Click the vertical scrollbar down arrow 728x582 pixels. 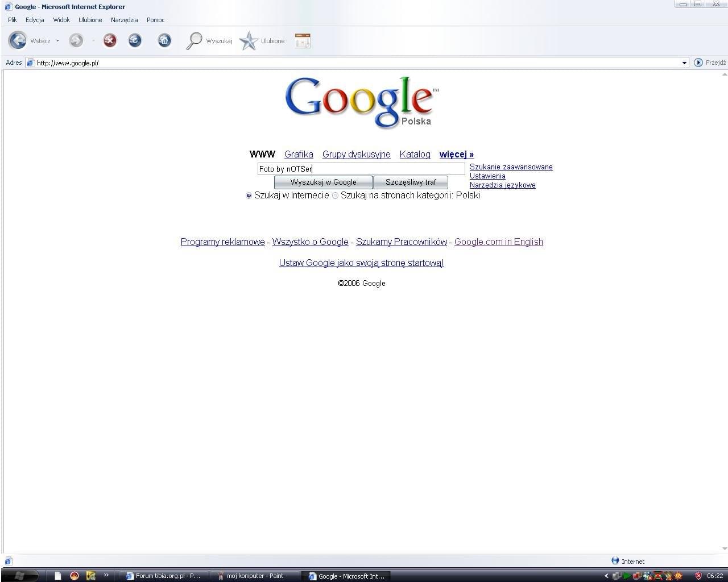click(x=724, y=548)
